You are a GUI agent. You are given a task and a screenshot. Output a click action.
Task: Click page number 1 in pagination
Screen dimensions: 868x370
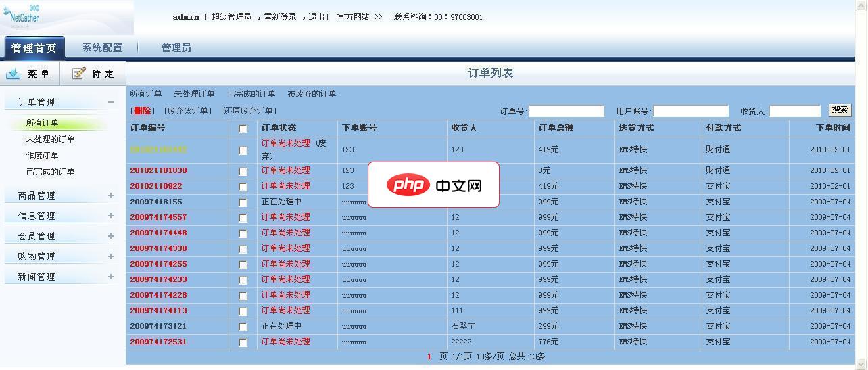click(x=429, y=356)
